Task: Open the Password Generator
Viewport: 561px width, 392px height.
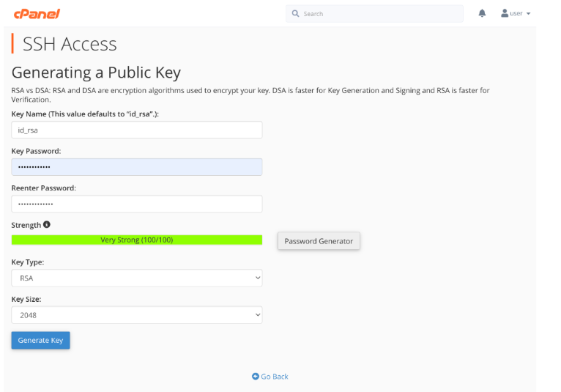Action: (x=319, y=241)
